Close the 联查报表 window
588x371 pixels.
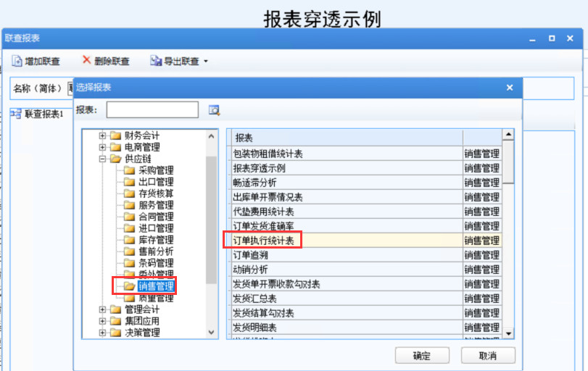click(570, 38)
